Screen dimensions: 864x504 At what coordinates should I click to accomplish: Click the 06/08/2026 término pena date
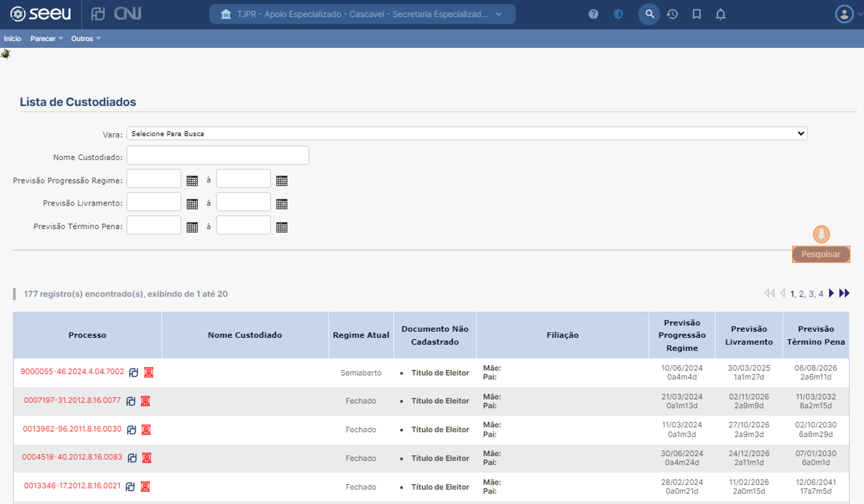[816, 368]
